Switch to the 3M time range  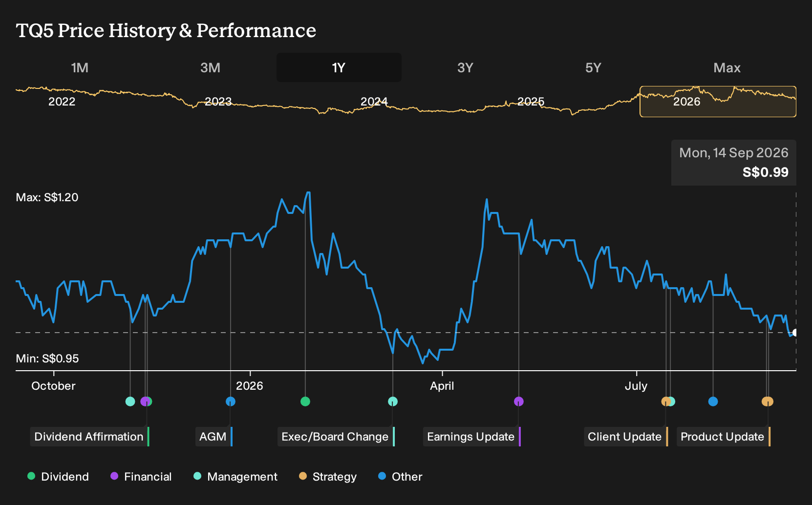[210, 67]
